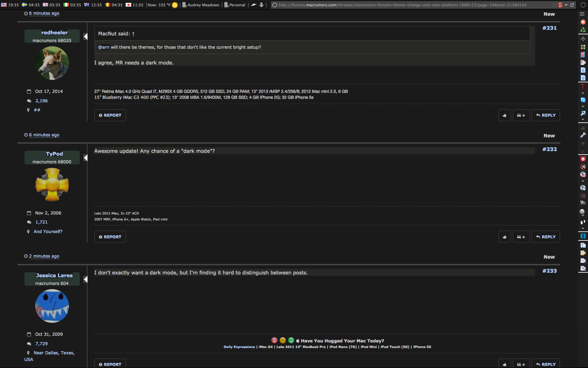Click REPORT button under redheeler's post

click(x=110, y=115)
